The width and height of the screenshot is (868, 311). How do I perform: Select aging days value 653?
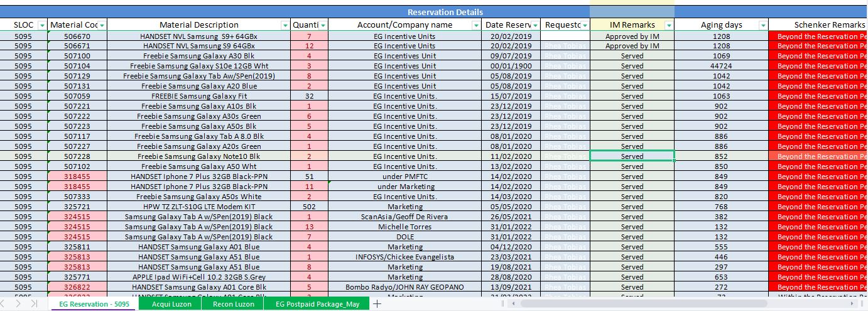click(721, 277)
